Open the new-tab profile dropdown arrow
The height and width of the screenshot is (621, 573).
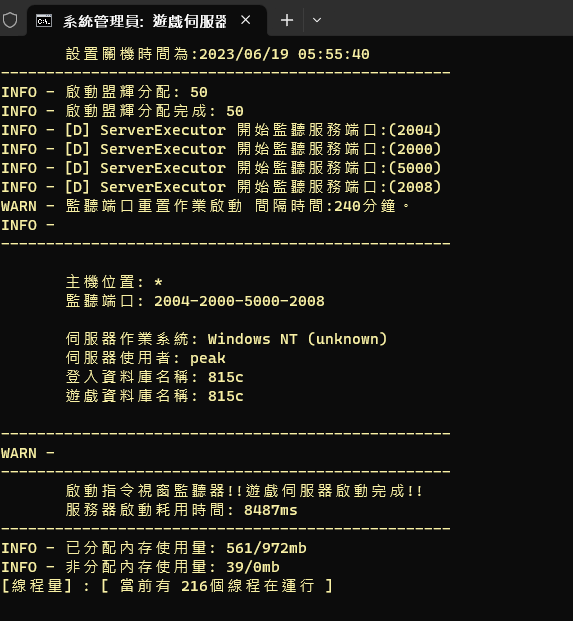coord(317,20)
